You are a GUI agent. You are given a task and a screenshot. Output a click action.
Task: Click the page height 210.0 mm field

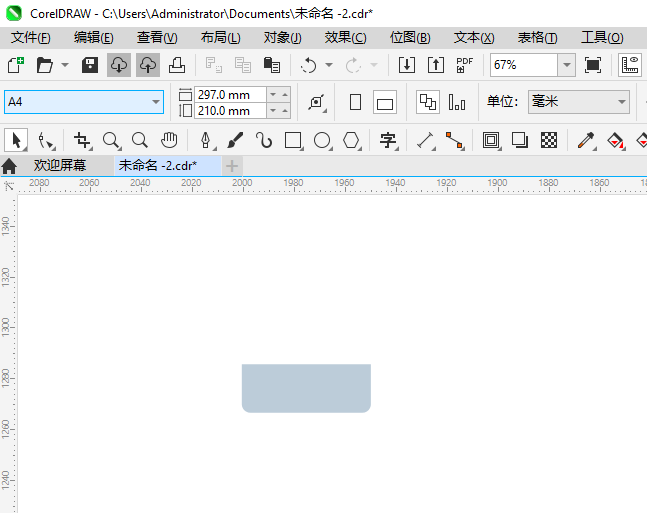(230, 111)
